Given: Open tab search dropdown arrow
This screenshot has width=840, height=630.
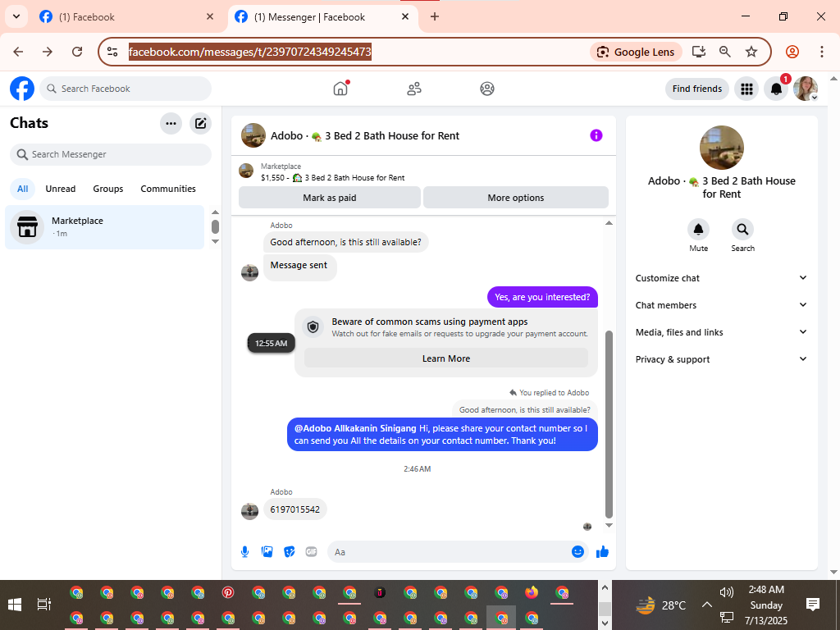Looking at the screenshot, I should (x=16, y=16).
